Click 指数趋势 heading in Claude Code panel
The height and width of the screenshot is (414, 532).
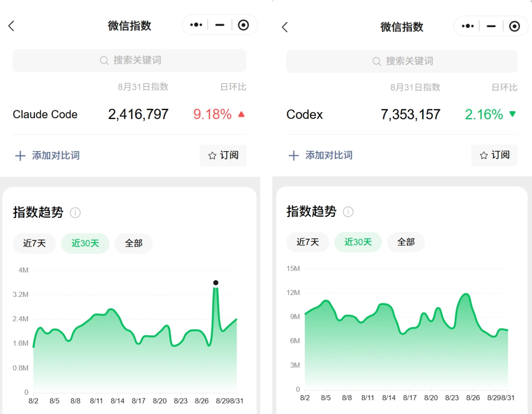point(39,212)
